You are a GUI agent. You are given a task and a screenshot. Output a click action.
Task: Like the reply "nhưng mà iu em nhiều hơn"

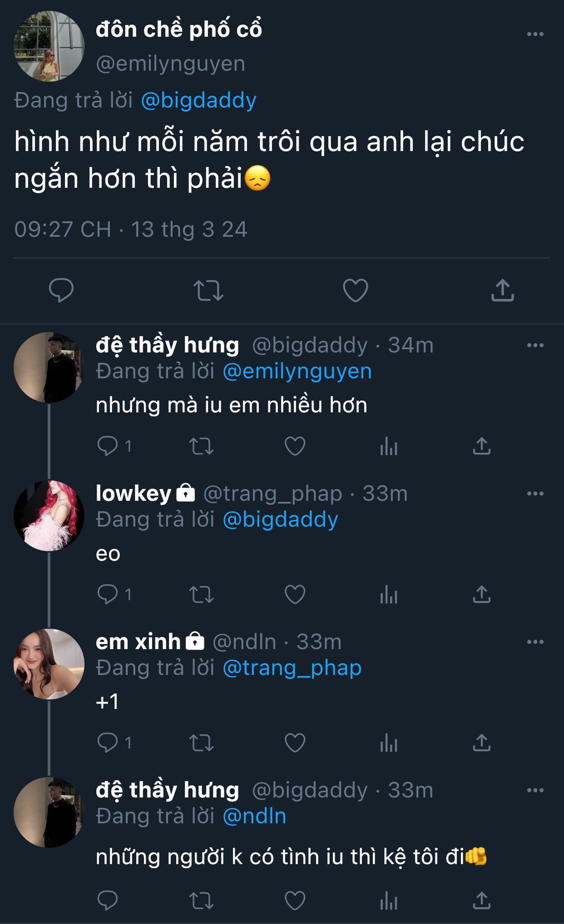click(295, 446)
